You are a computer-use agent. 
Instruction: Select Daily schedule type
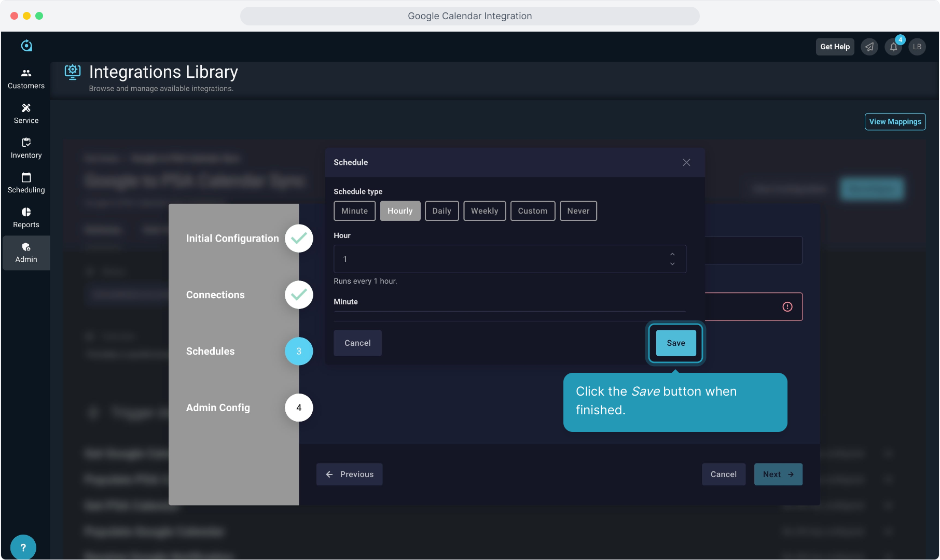tap(441, 211)
